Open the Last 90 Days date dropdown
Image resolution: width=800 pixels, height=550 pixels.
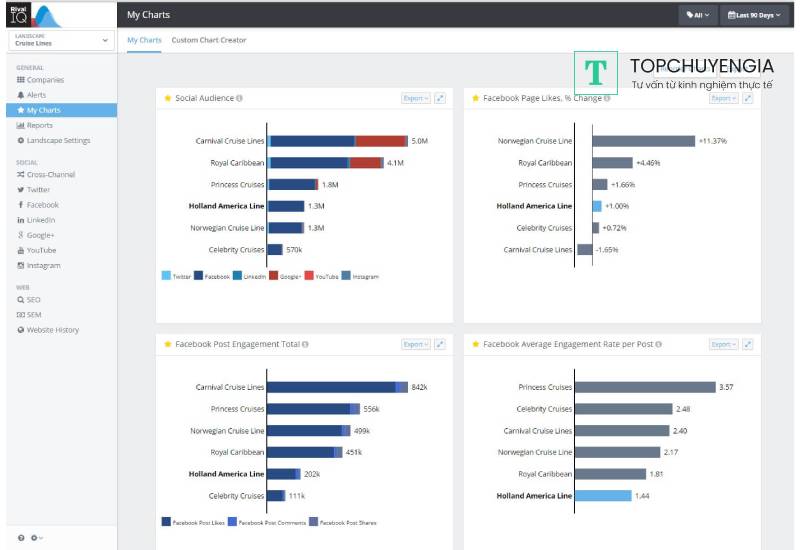tap(755, 15)
